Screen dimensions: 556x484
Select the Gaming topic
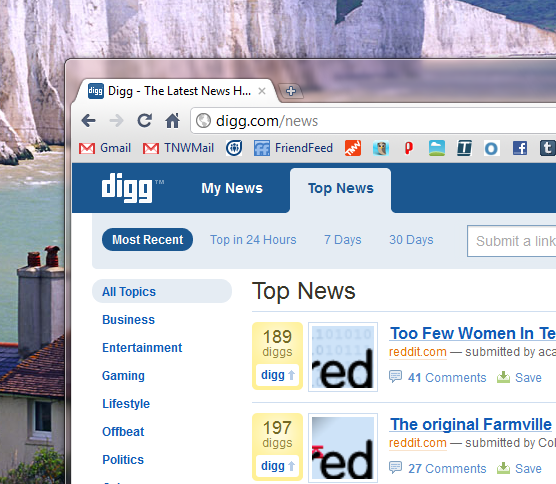123,376
